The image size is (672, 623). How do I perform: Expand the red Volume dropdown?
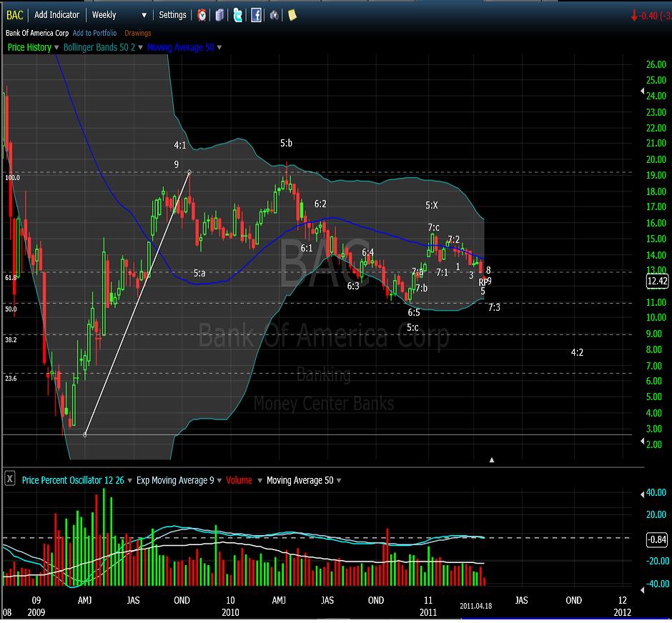[260, 481]
